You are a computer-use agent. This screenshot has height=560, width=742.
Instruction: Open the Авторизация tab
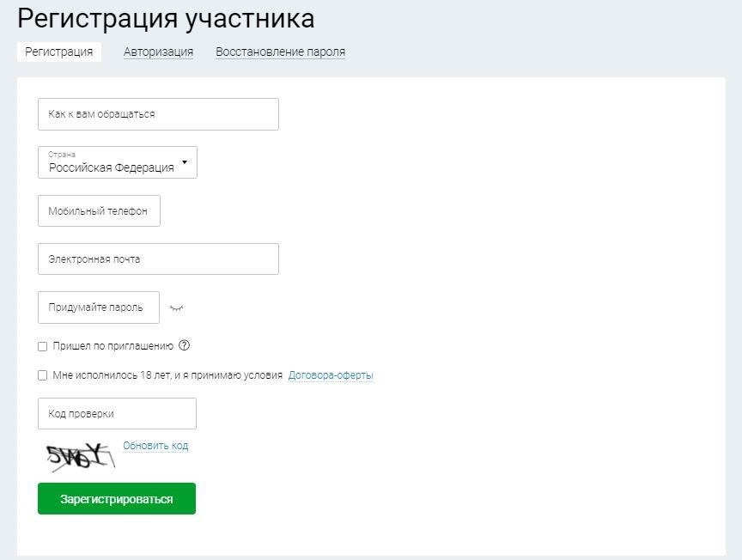pyautogui.click(x=159, y=52)
